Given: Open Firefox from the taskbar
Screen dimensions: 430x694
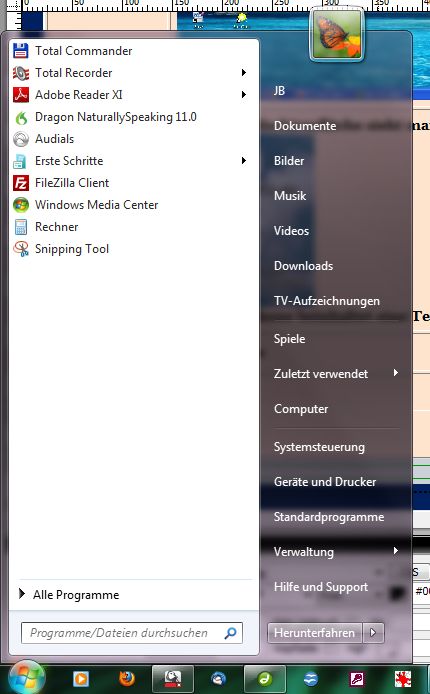Looking at the screenshot, I should pyautogui.click(x=127, y=678).
